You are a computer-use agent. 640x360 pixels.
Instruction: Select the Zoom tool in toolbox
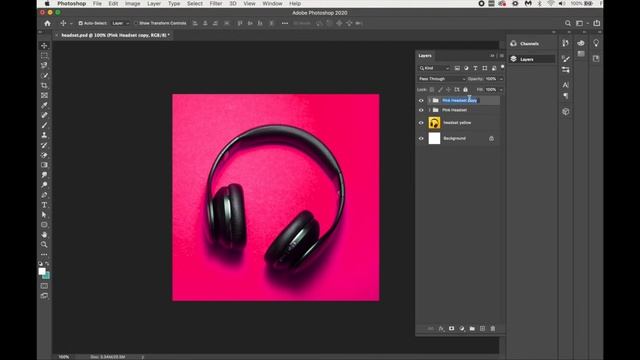pyautogui.click(x=44, y=244)
